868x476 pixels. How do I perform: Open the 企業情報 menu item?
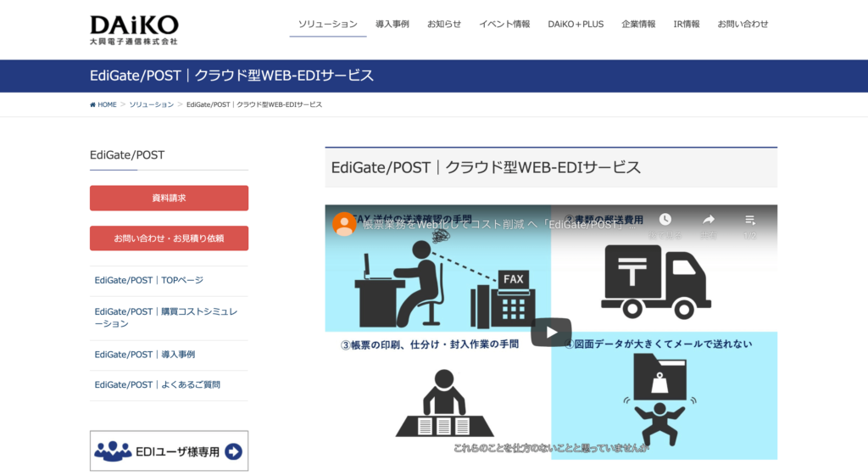[x=638, y=25]
